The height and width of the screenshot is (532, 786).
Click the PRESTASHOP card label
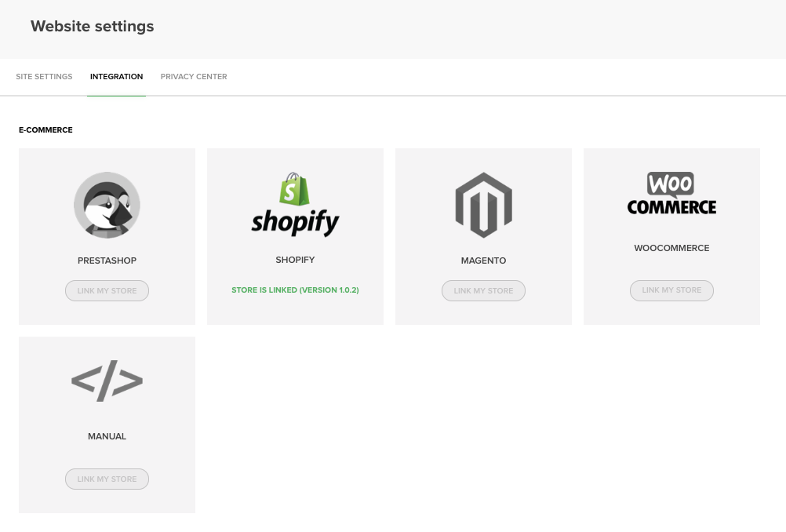pos(107,261)
